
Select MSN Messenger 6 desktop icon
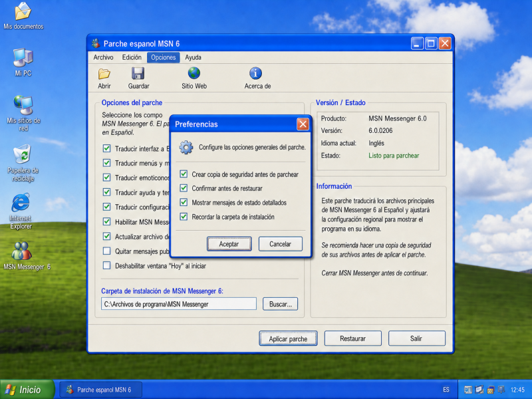tap(27, 256)
